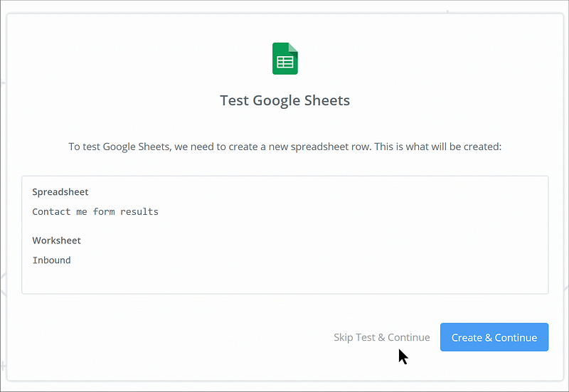Select the Worksheet field label

coord(57,240)
